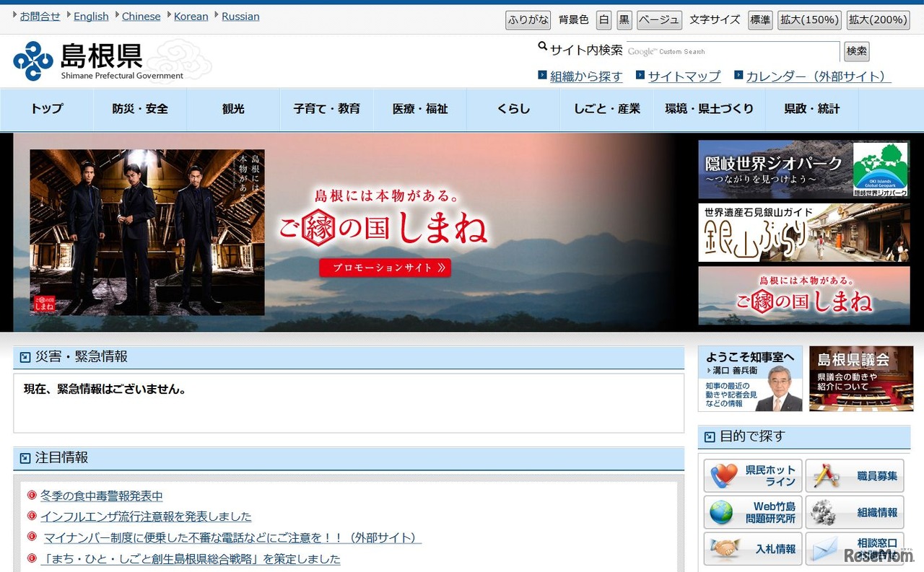
Task: Click the Shimane Prefecture logo emblem
Action: (x=33, y=61)
